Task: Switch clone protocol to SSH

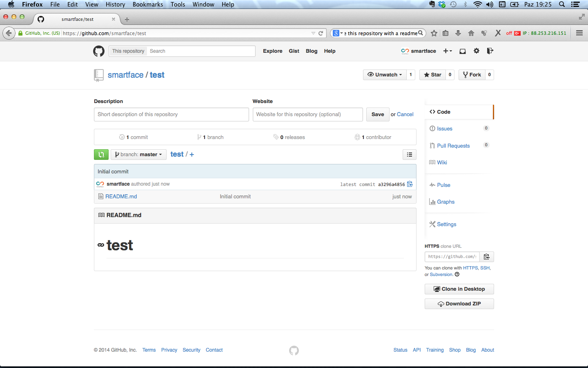Action: [485, 268]
